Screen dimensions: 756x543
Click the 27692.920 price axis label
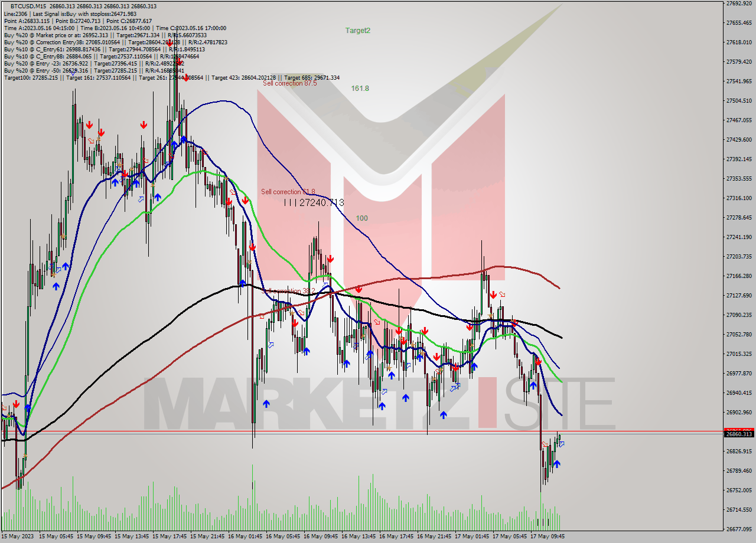739,4
